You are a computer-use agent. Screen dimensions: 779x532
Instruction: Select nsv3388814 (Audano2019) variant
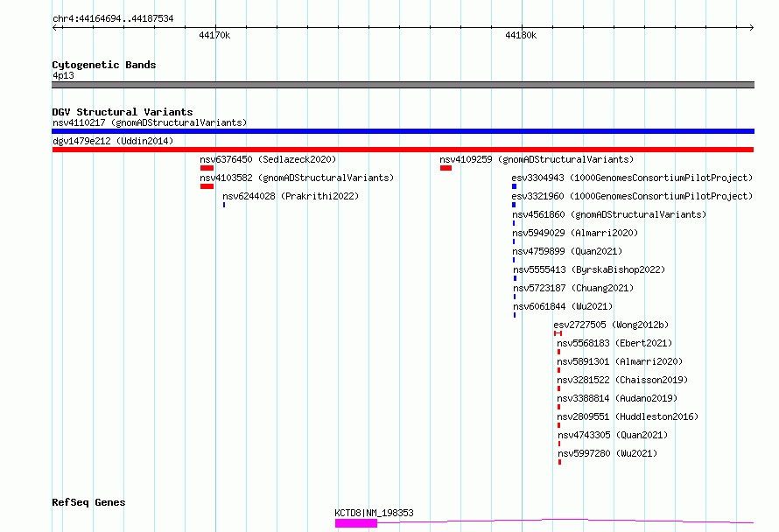(x=616, y=398)
